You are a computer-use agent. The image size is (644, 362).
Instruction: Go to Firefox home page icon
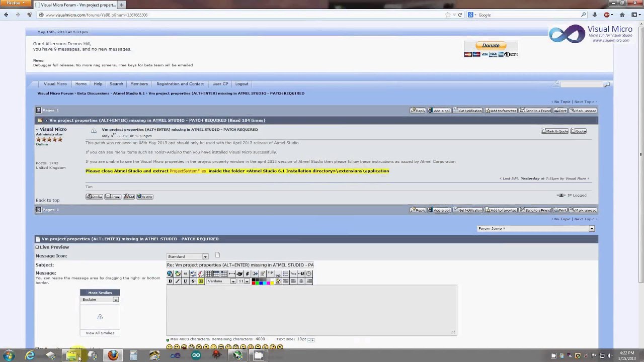622,15
